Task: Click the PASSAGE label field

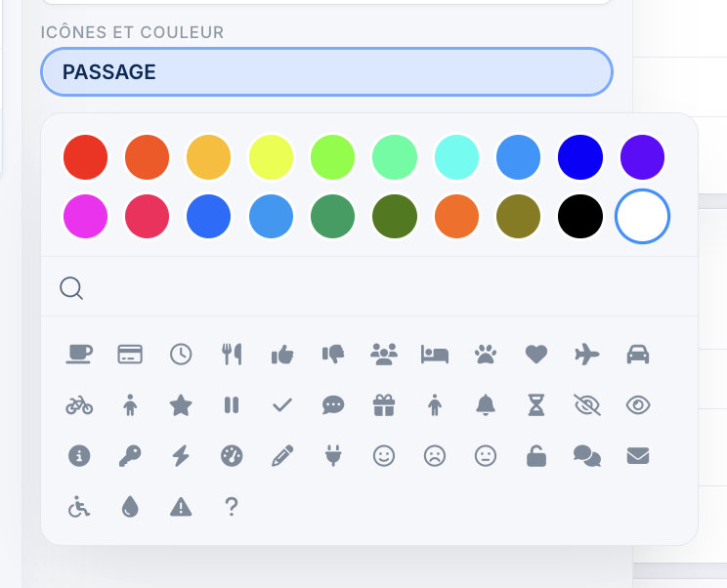Action: click(326, 72)
